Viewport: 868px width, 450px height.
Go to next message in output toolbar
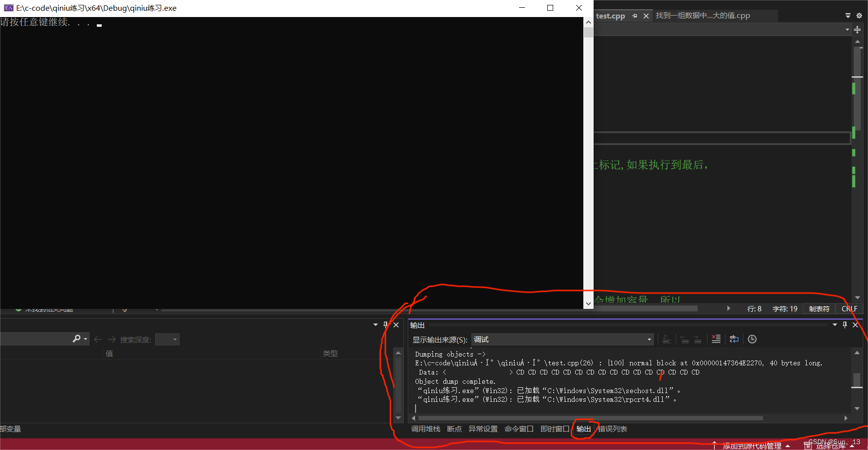point(698,339)
